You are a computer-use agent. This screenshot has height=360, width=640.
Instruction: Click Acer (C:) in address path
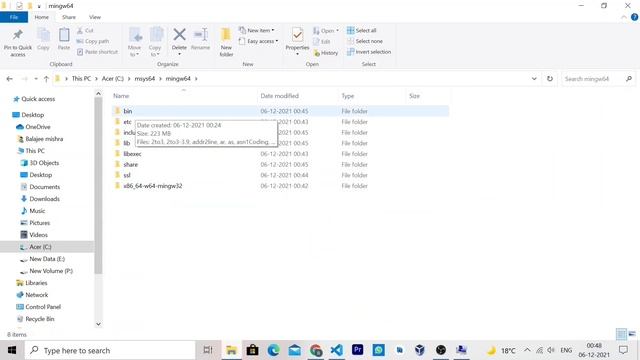(x=113, y=78)
